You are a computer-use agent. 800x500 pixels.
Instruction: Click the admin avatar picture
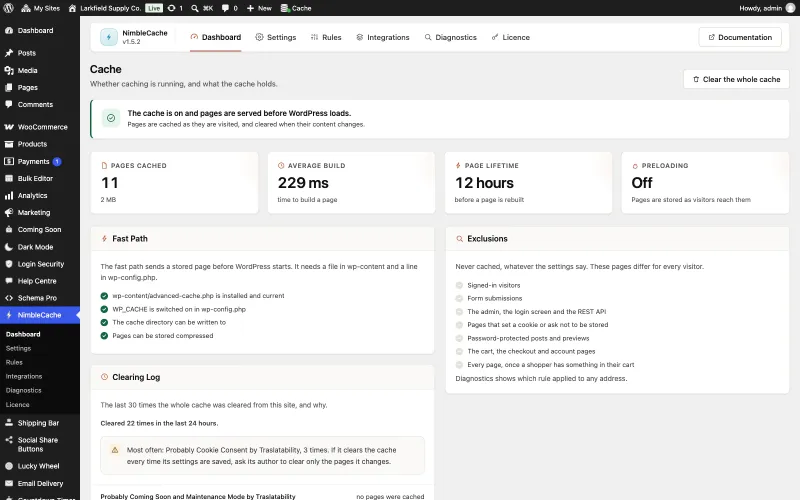(x=790, y=8)
